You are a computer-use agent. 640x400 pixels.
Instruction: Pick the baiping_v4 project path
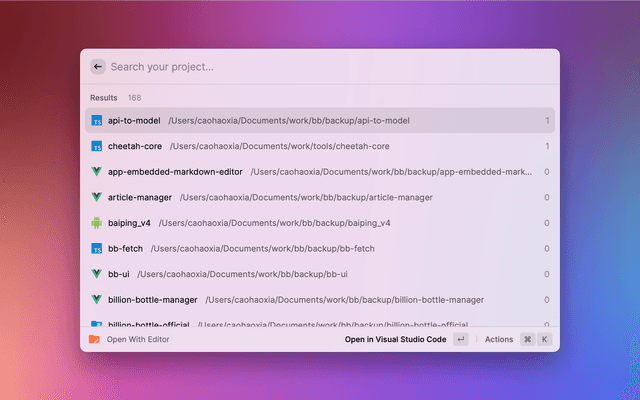point(274,223)
